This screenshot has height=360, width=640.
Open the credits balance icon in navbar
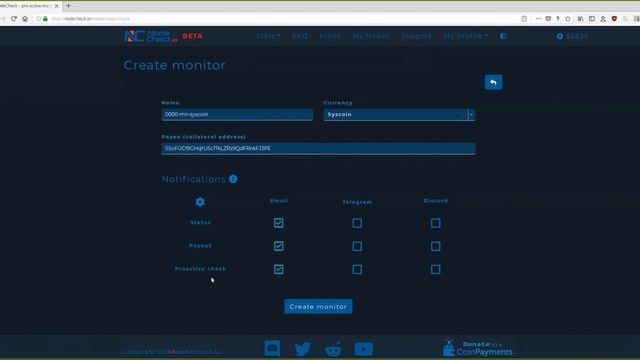click(x=560, y=36)
